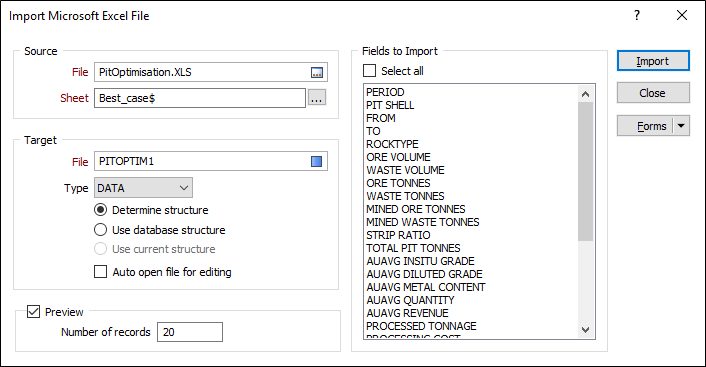Click the Import button
The image size is (706, 367).
pos(653,61)
